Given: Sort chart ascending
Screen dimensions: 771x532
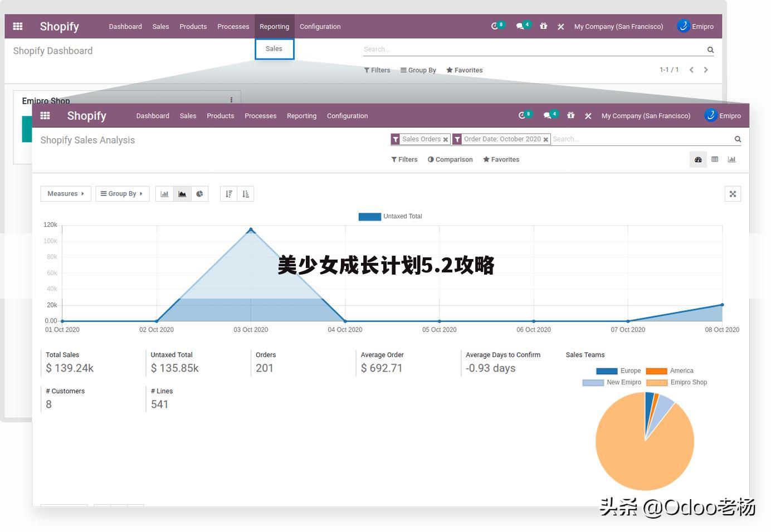Looking at the screenshot, I should [246, 194].
